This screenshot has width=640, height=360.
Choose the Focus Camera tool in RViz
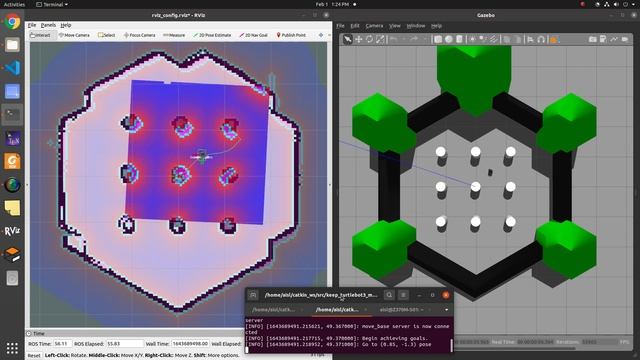[x=140, y=35]
